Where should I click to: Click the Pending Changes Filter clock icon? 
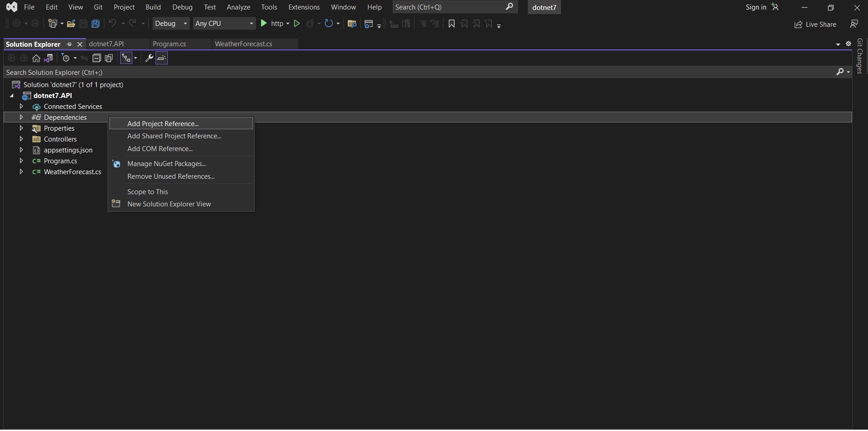(66, 58)
